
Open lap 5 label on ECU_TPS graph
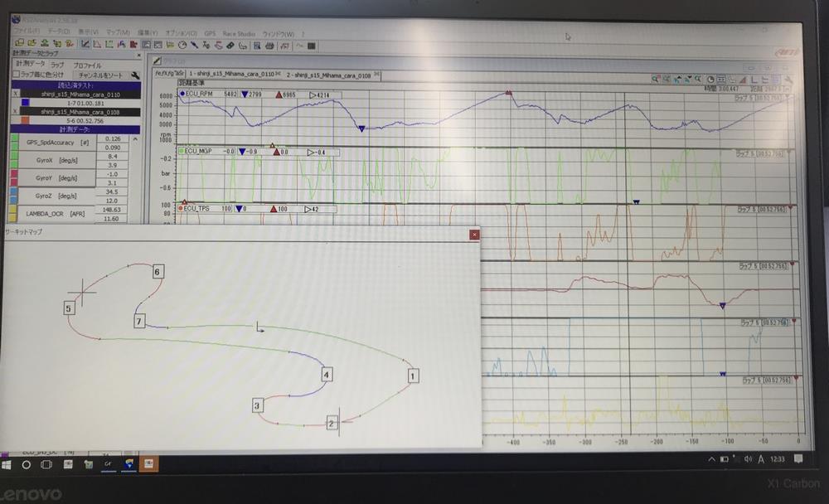[761, 210]
